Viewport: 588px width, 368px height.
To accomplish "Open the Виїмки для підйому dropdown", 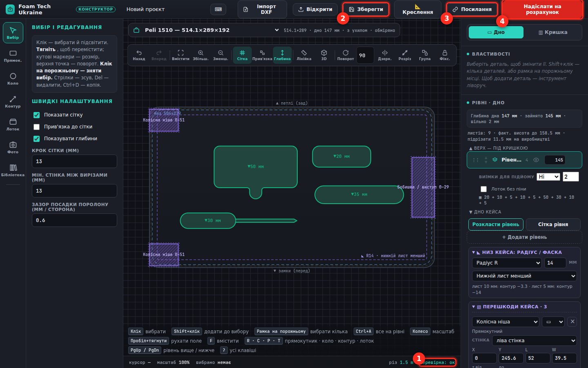I will coord(548,177).
